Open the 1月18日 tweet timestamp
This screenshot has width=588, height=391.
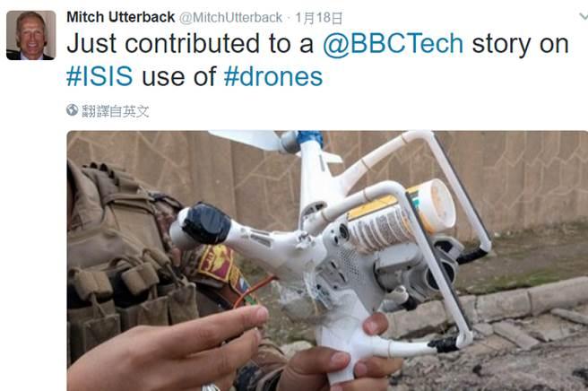point(319,18)
